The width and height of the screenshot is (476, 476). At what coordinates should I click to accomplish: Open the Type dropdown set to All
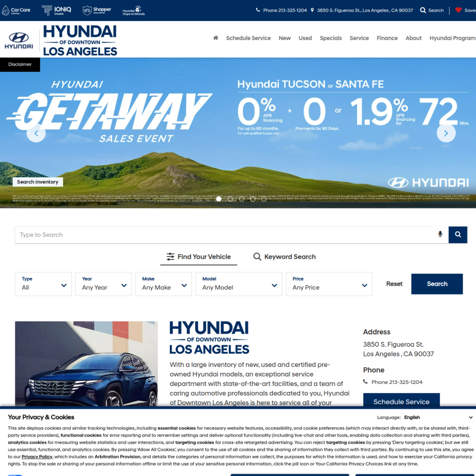tap(43, 284)
